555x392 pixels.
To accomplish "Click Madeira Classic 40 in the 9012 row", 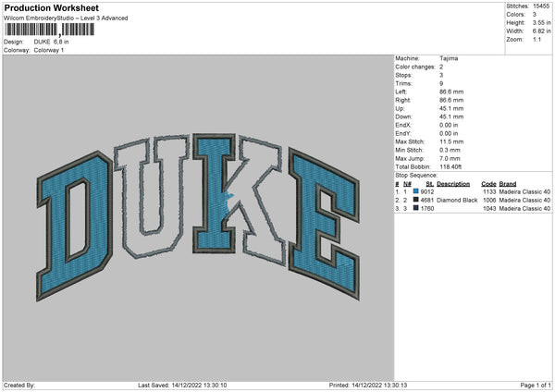I will click(524, 191).
